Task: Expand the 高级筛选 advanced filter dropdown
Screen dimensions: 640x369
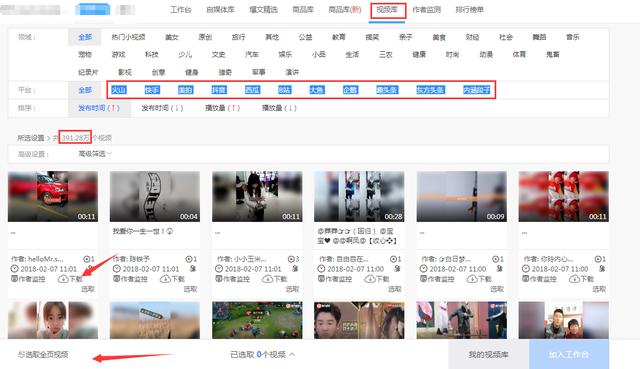Action: [95, 154]
